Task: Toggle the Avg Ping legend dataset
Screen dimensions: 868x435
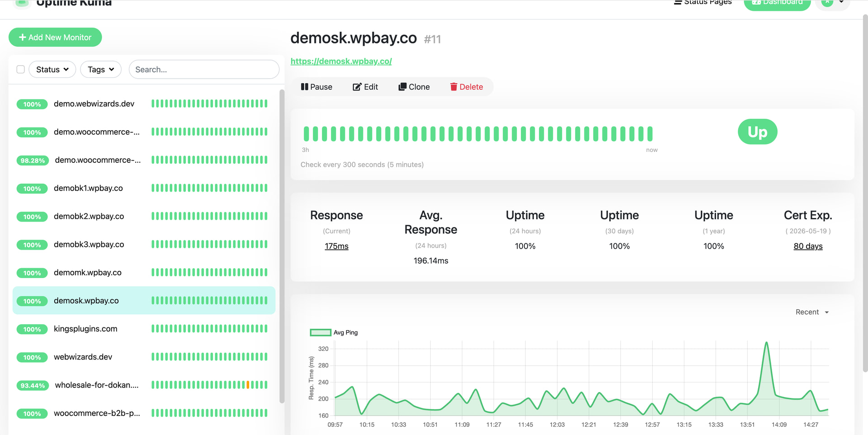Action: point(321,332)
